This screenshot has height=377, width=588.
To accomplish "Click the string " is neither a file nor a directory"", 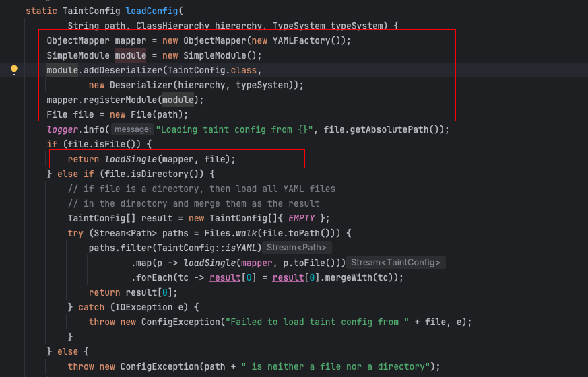I will tap(335, 366).
